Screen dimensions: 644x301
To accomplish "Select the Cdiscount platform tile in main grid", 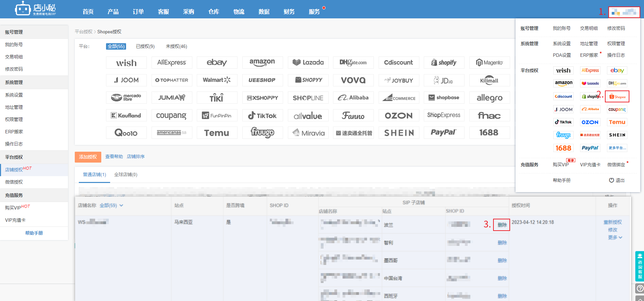I will tap(399, 63).
